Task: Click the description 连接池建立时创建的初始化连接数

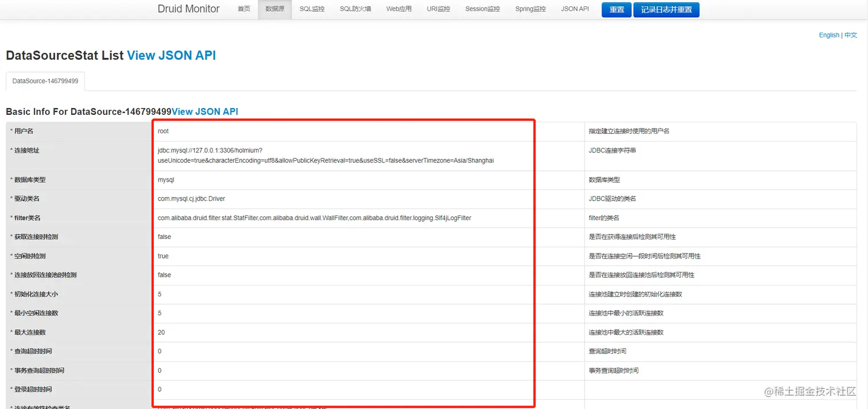Action: 635,294
